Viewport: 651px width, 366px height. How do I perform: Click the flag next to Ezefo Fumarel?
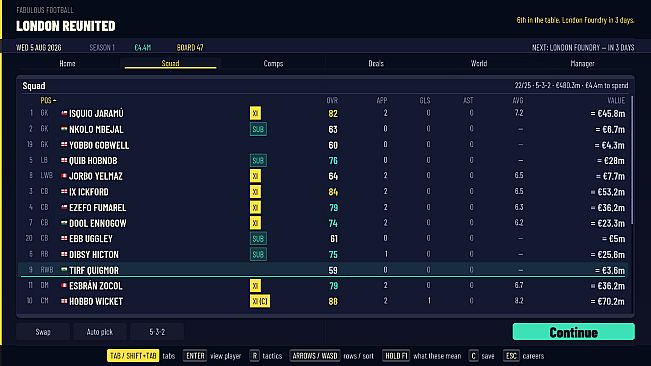64,207
